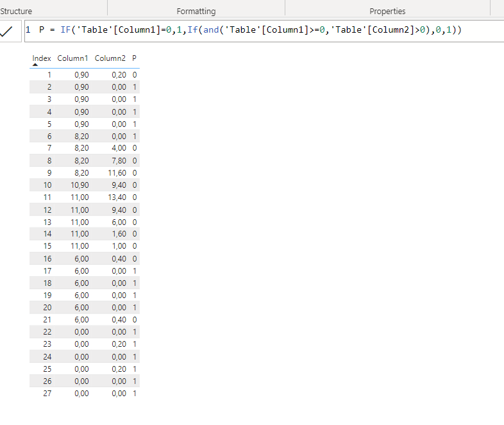Select Column2 value 4,00 in row 7
504x425 pixels.
[119, 148]
